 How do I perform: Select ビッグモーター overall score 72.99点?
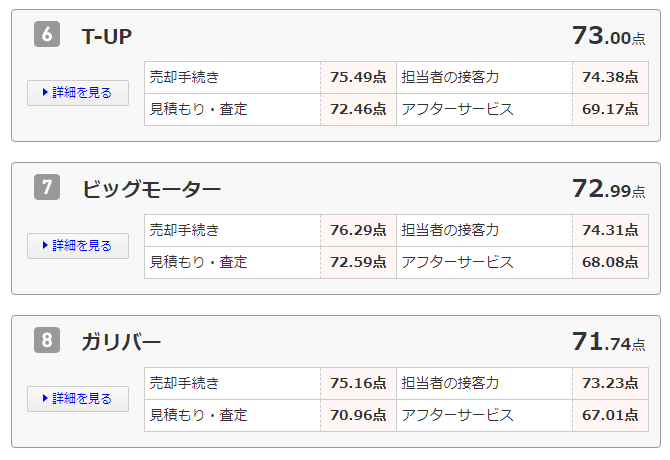click(608, 189)
